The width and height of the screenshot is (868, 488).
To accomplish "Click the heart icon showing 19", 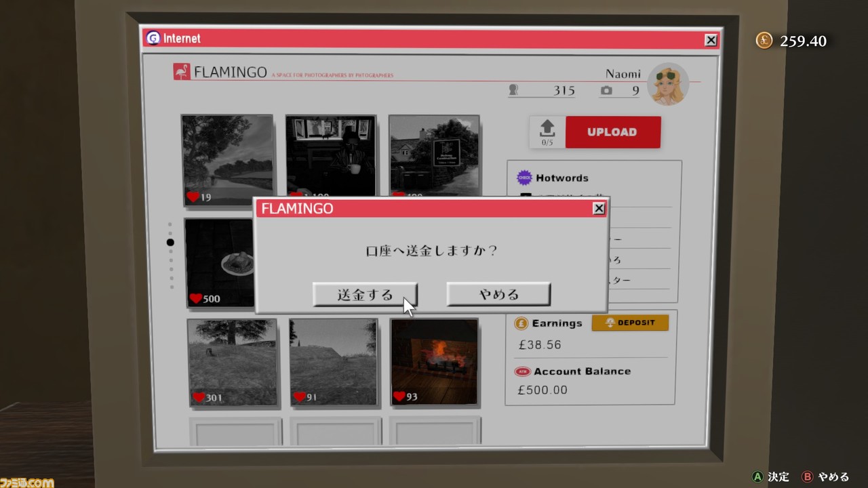I will [x=193, y=197].
